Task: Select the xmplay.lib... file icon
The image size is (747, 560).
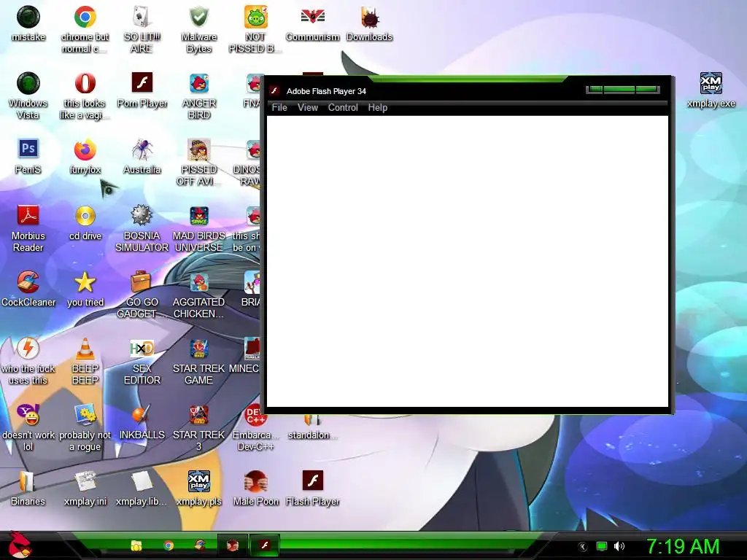Action: pyautogui.click(x=142, y=488)
